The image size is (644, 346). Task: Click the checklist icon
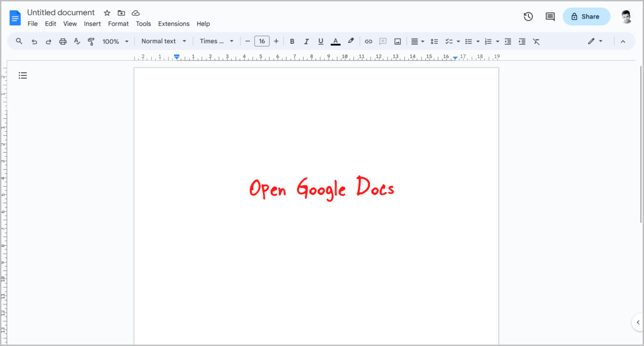pyautogui.click(x=449, y=41)
